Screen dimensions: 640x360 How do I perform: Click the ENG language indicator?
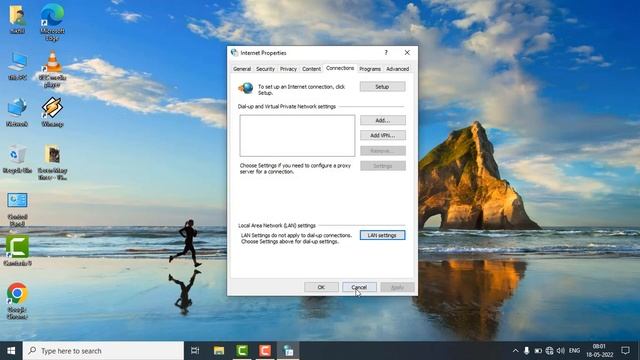[574, 351]
